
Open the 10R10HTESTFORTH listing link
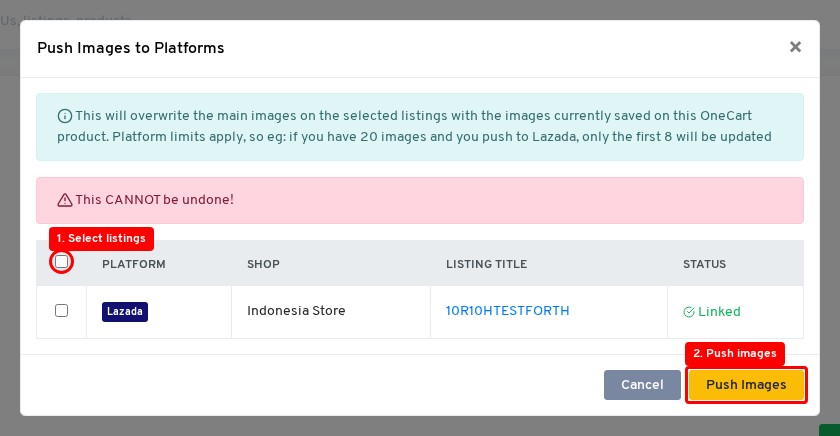[x=507, y=311]
